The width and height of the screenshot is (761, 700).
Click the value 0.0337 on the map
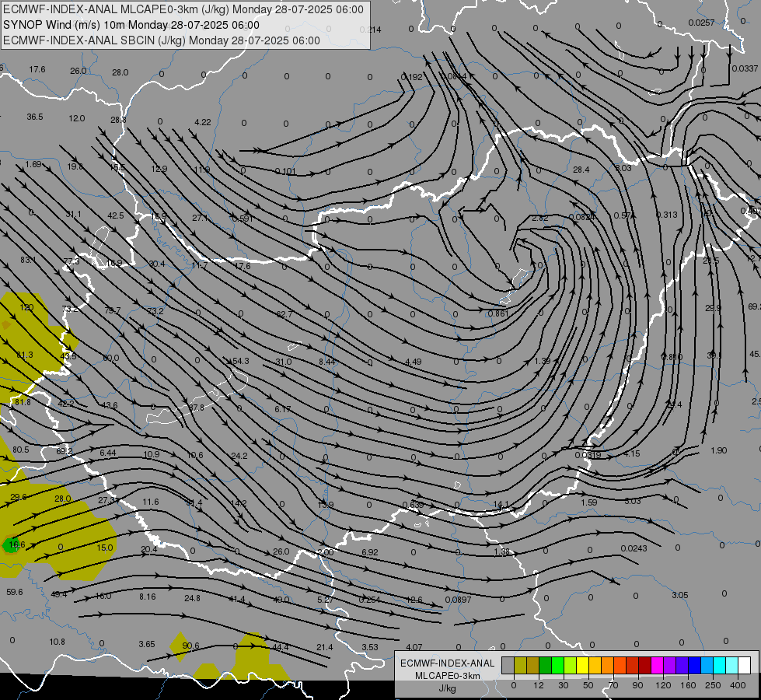(x=745, y=68)
